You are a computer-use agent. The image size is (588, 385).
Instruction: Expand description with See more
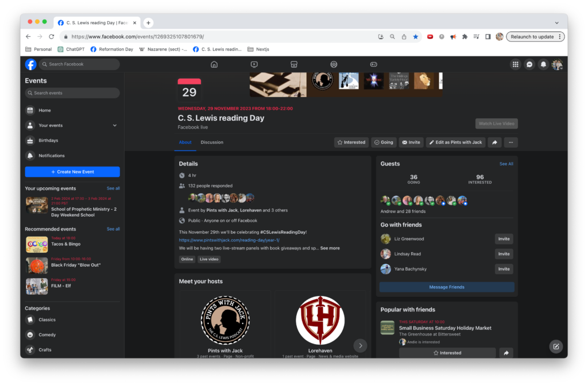[x=330, y=248]
